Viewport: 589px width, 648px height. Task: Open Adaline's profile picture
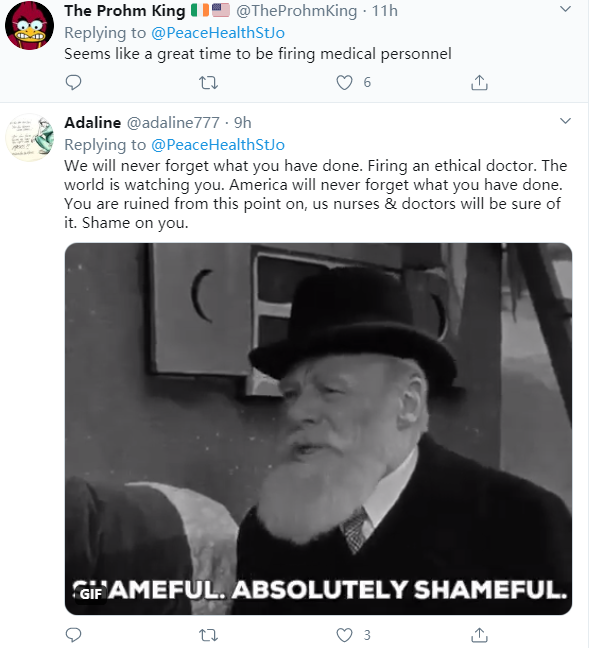[x=29, y=137]
